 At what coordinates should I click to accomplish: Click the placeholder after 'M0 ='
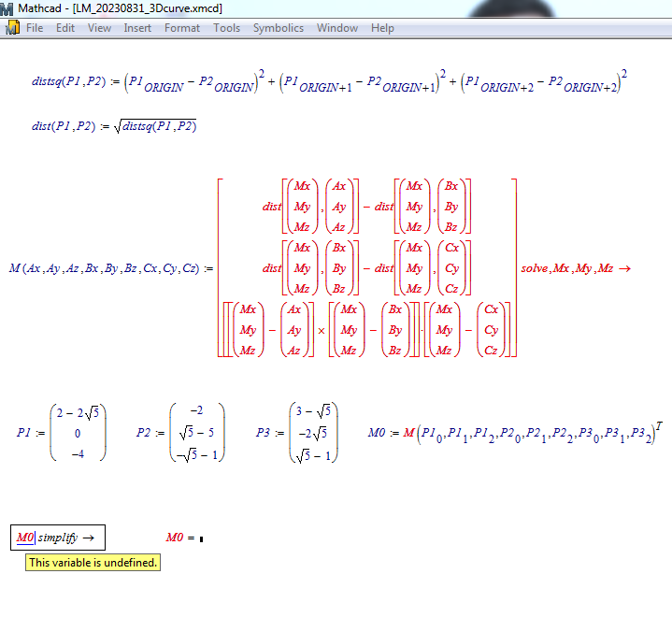(x=202, y=539)
